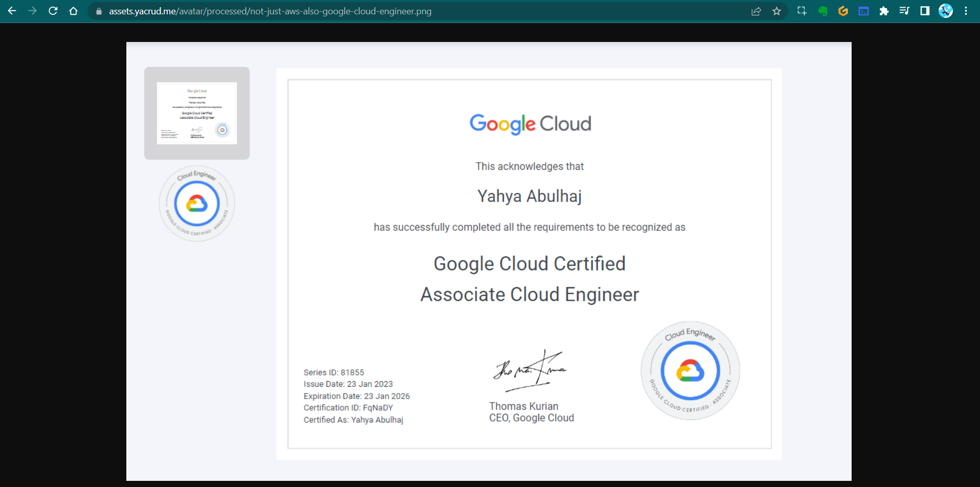
Task: Click 'Certification ID: FqNaDY' line
Action: [x=348, y=408]
